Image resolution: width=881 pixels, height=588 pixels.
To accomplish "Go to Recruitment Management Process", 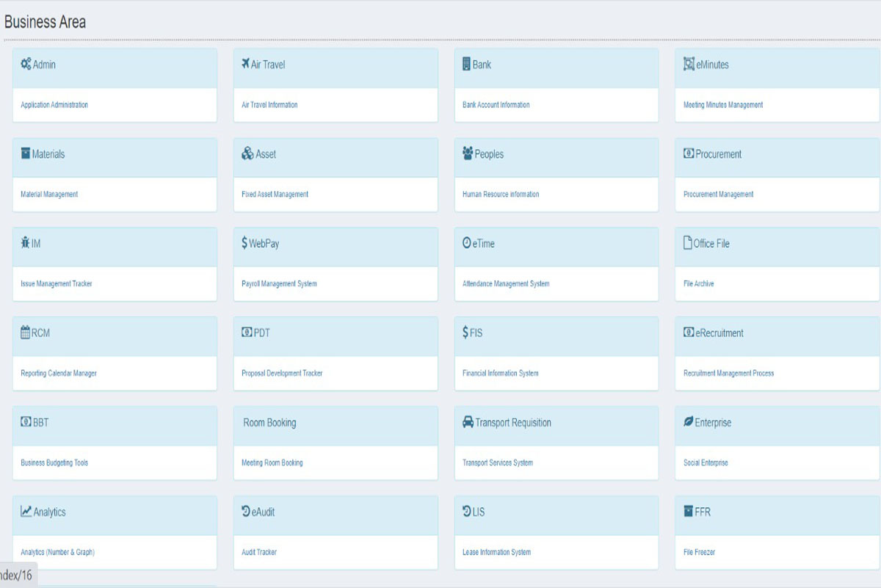I will pos(728,374).
